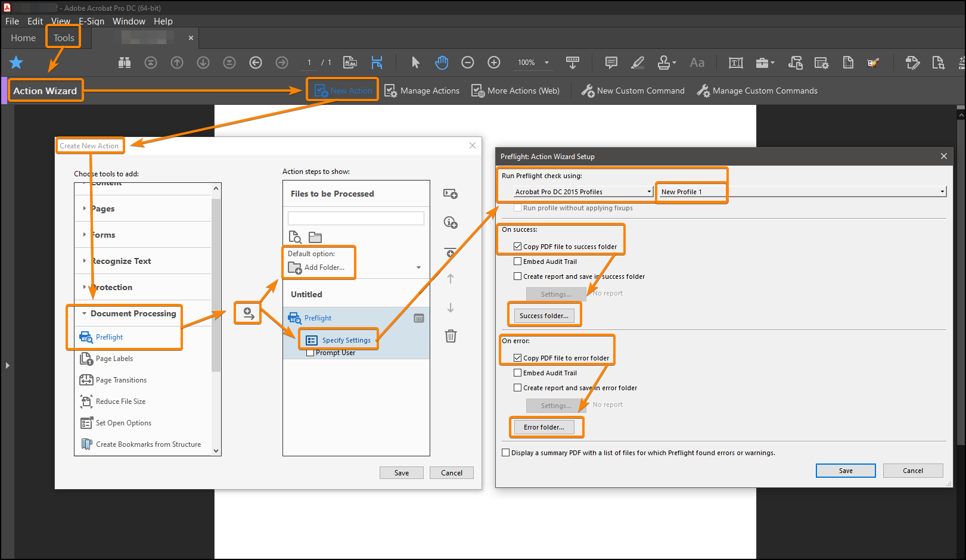Select the pointer Selection tool
This screenshot has height=560, width=966.
tap(415, 63)
